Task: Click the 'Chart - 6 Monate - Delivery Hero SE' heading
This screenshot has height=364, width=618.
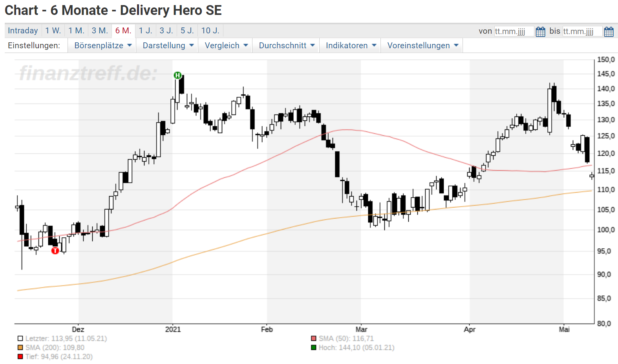Action: click(113, 10)
